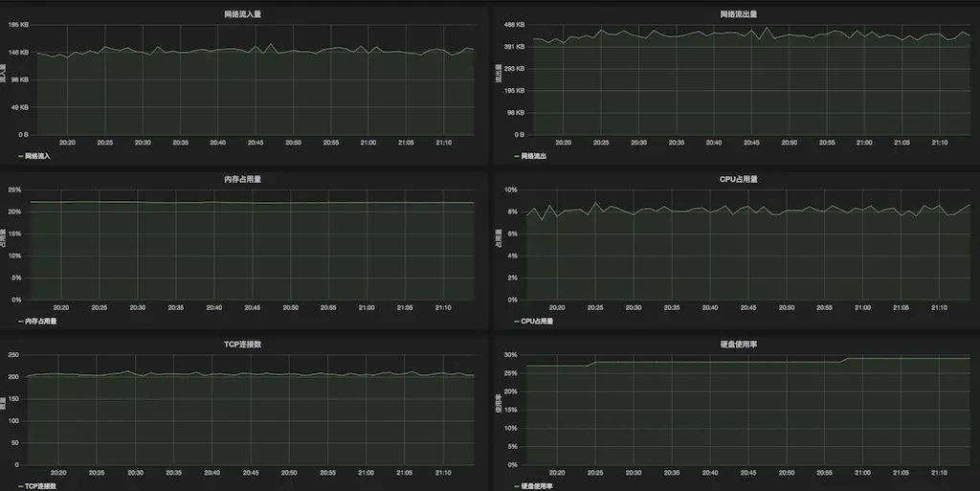Click the 391 KB axis label in 网络流出量
980x491 pixels.
(514, 47)
